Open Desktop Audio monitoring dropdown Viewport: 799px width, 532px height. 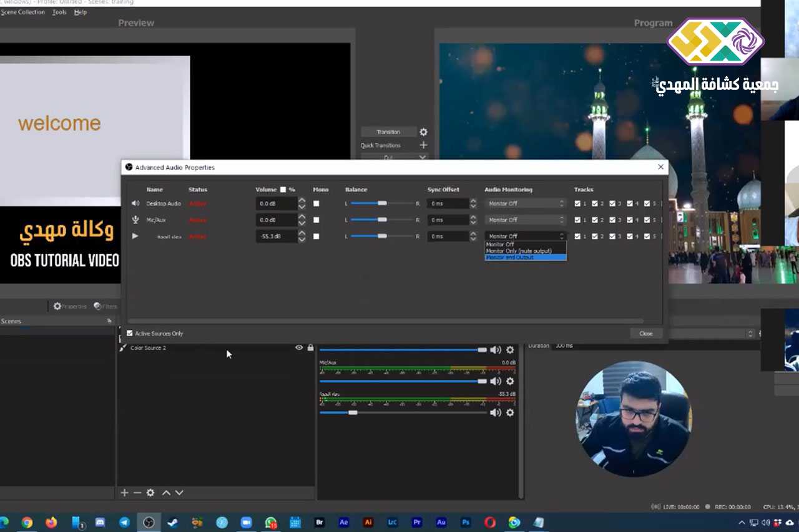click(525, 203)
